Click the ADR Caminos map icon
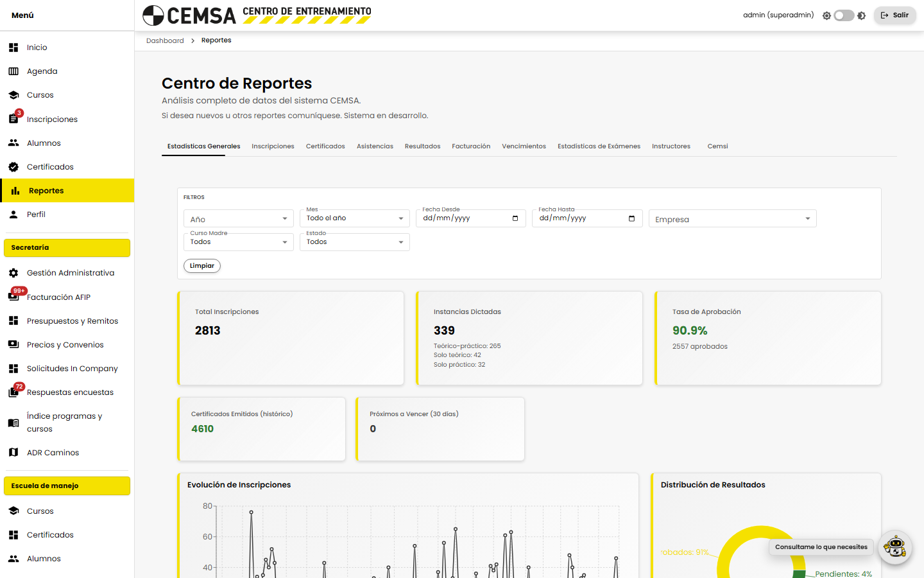Screen dimensions: 924x578 coord(13,452)
